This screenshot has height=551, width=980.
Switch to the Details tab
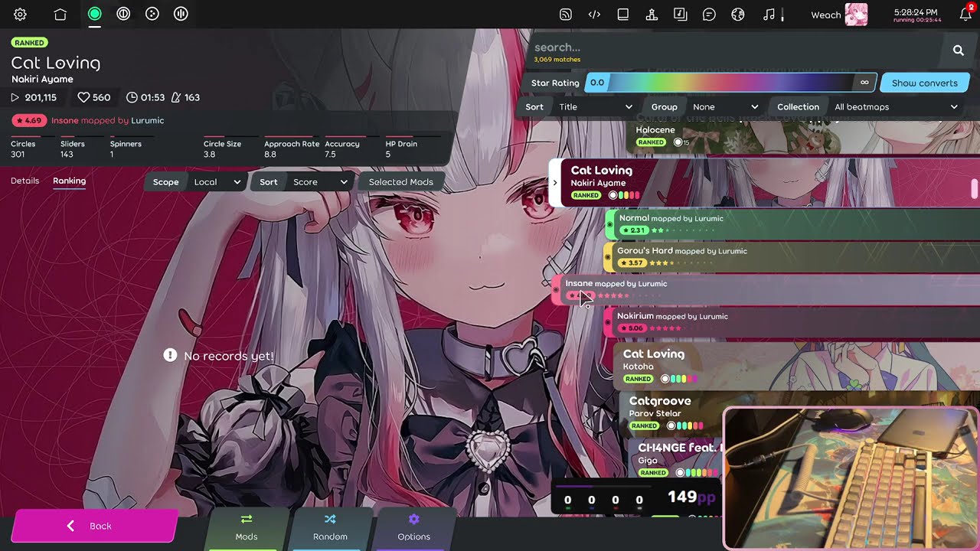tap(24, 181)
